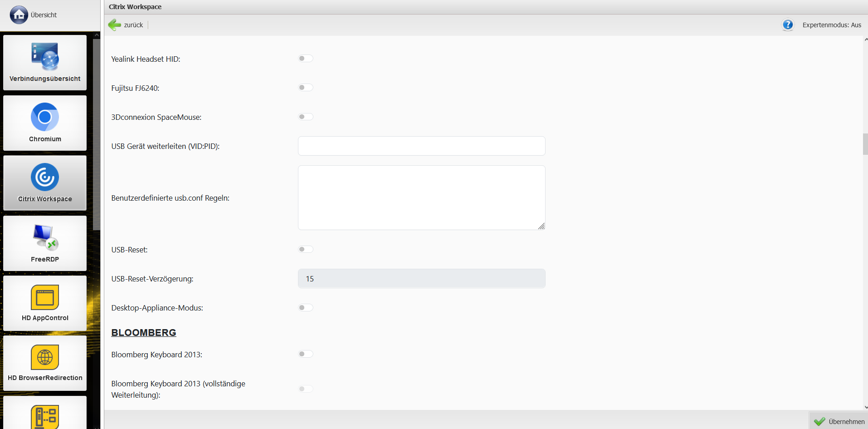
Task: Click the 3Dconnexion SpaceMouse label
Action: click(x=156, y=117)
